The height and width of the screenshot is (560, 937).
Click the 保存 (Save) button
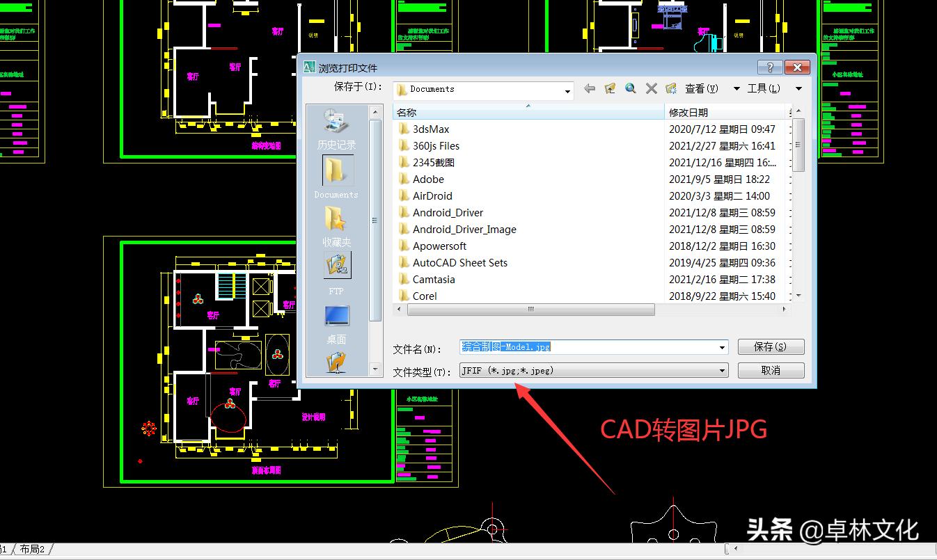pyautogui.click(x=771, y=346)
